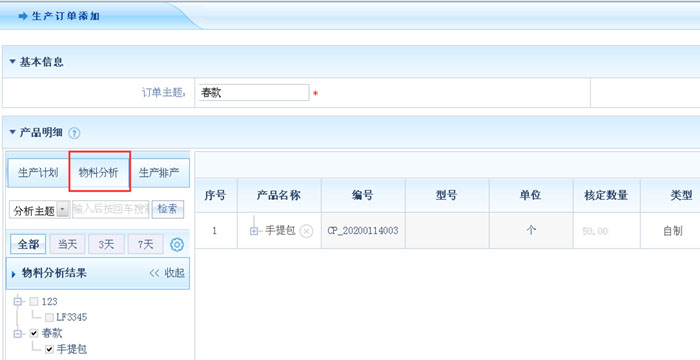
Task: Select the 全部 time filter
Action: pos(28,244)
